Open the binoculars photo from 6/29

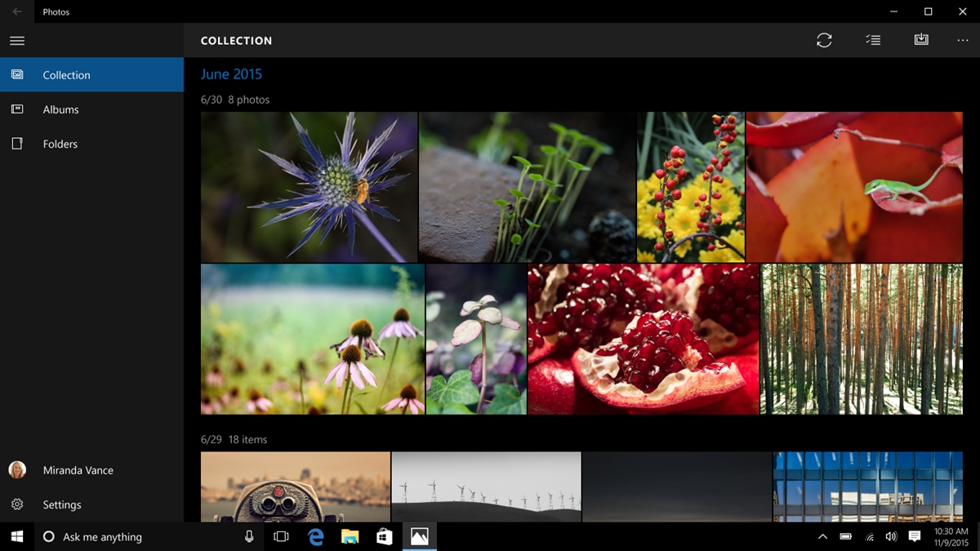(296, 490)
